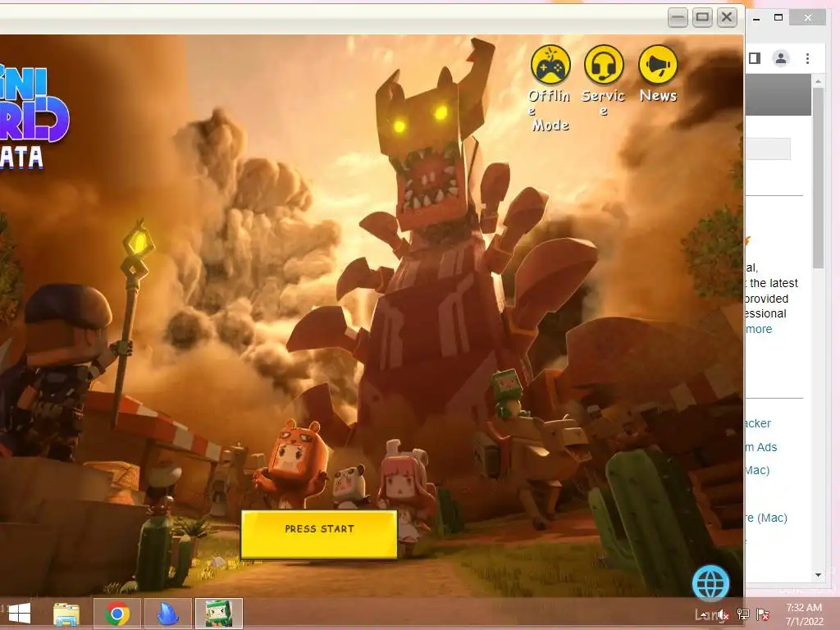Screen dimensions: 840x630
Task: Click the scrollbar down arrow in Chrome
Action: (x=818, y=575)
